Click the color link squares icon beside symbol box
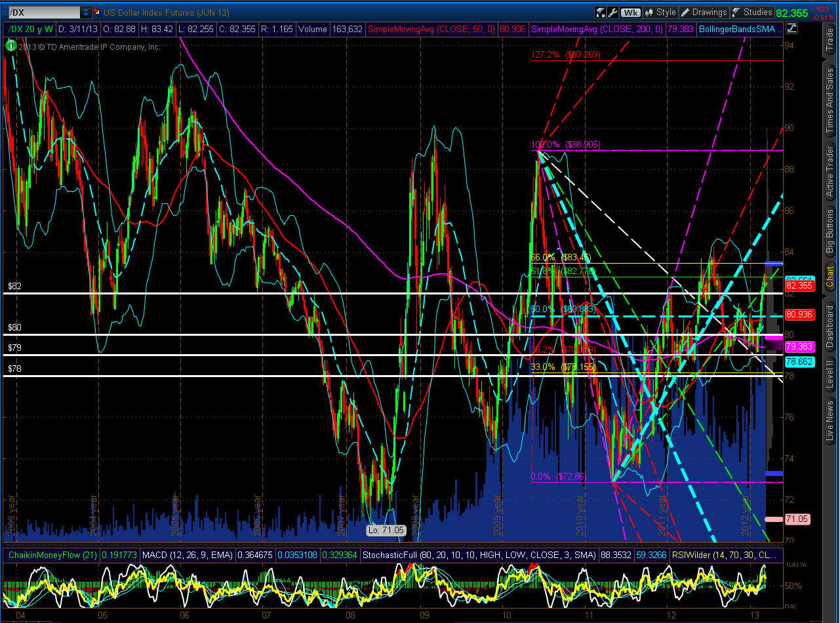This screenshot has height=623, width=840. (x=97, y=12)
